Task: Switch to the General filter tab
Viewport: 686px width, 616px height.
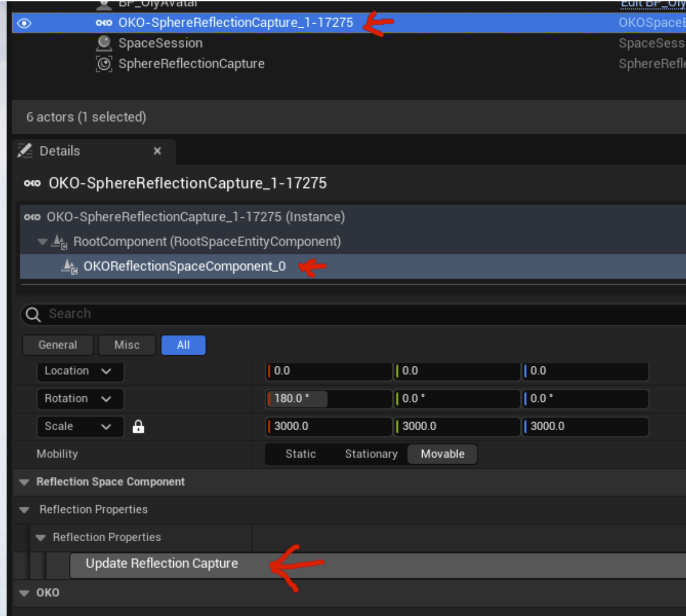Action: tap(58, 345)
